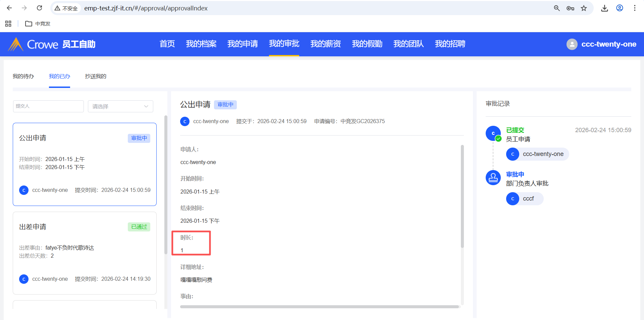
Task: Click the 员工自助 header title
Action: (79, 44)
